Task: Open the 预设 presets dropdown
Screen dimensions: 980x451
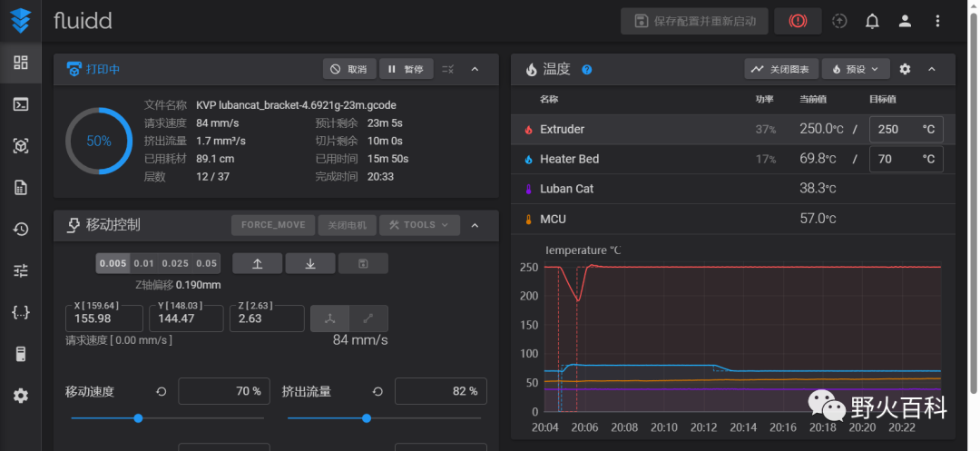Action: coord(856,69)
